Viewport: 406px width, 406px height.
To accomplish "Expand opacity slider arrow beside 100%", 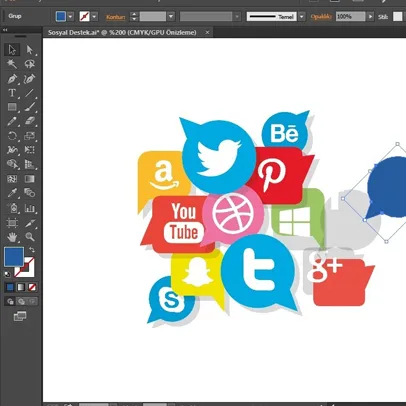I will (x=370, y=16).
